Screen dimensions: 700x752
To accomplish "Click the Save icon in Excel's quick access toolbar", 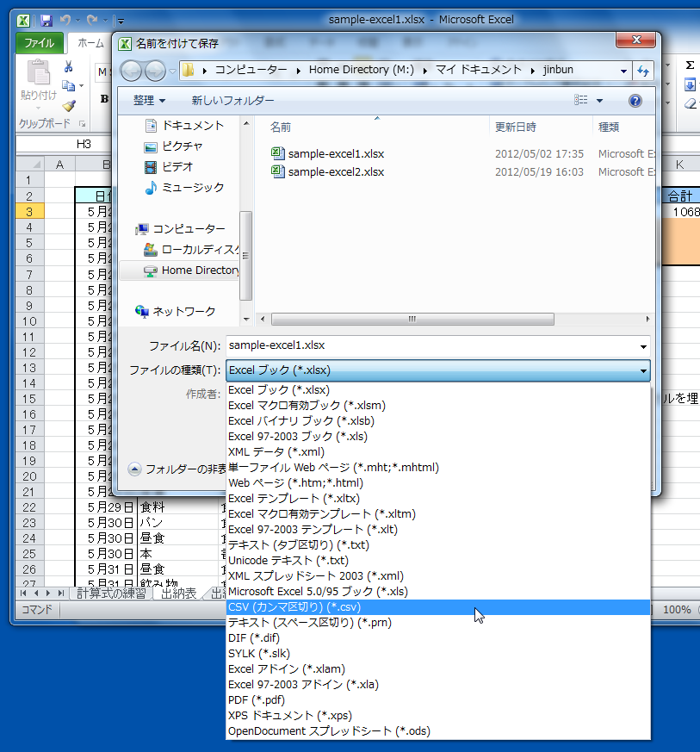I will 46,21.
